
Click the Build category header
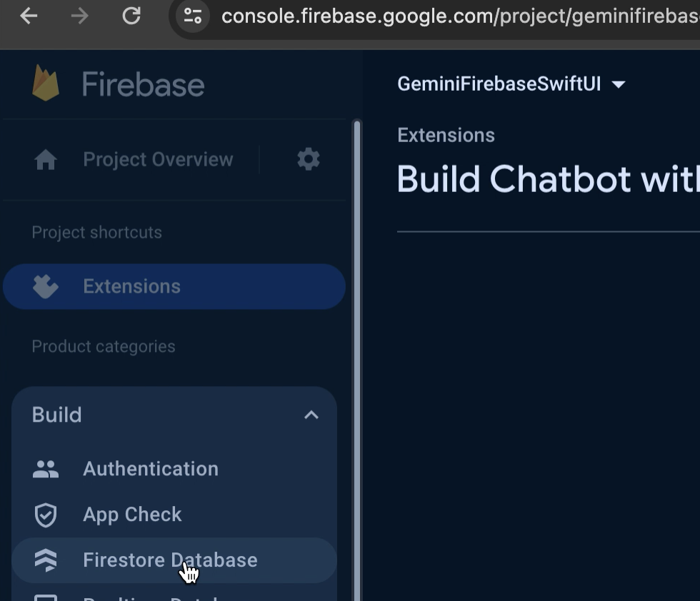57,415
